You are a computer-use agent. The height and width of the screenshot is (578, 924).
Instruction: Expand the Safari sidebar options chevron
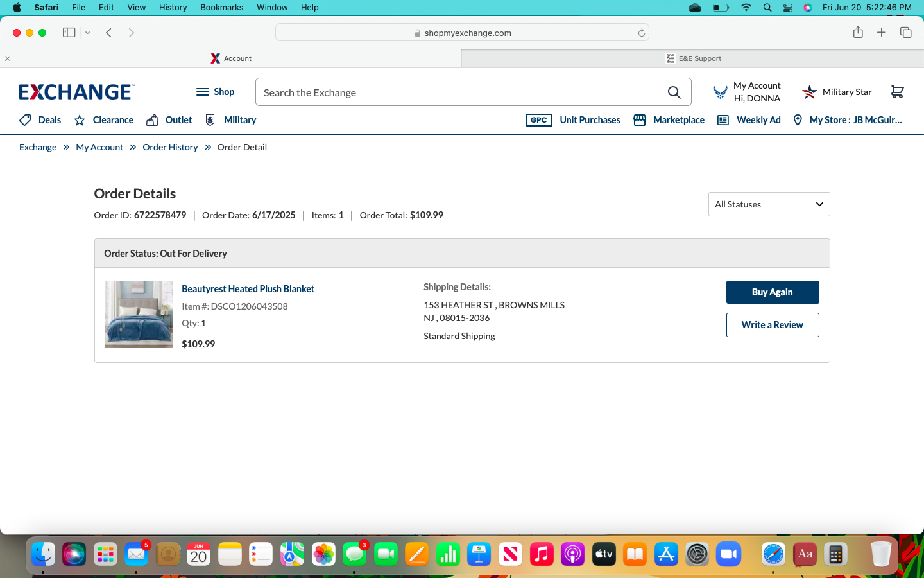pyautogui.click(x=88, y=33)
